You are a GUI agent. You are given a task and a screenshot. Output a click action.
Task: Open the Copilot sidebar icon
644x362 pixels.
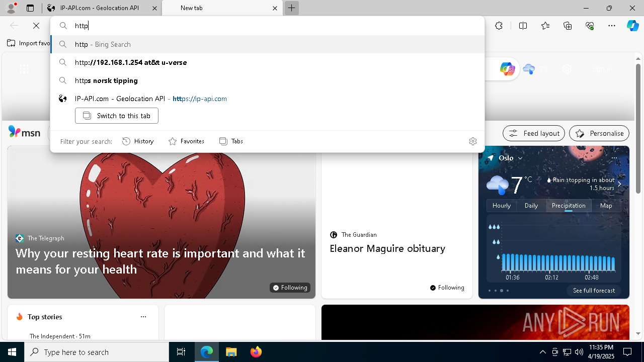632,26
